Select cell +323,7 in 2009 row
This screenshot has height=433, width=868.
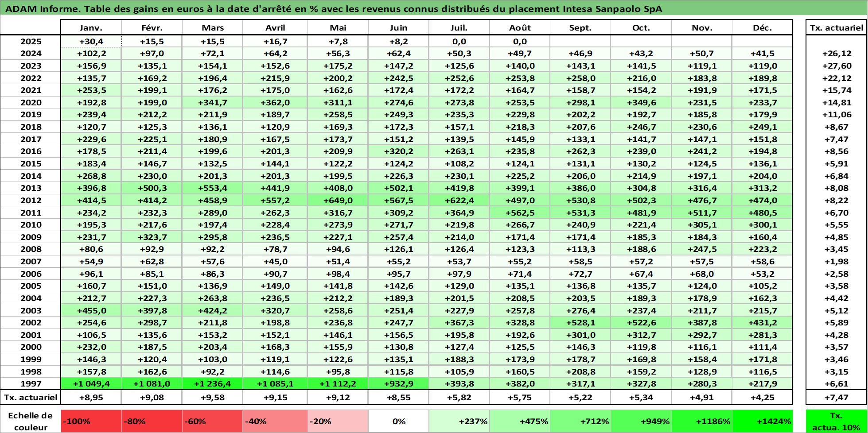point(152,237)
